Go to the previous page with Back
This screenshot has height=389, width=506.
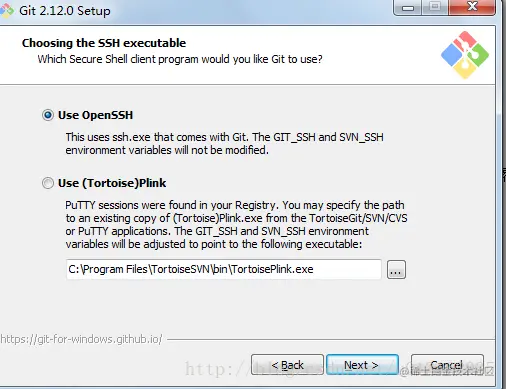(287, 365)
